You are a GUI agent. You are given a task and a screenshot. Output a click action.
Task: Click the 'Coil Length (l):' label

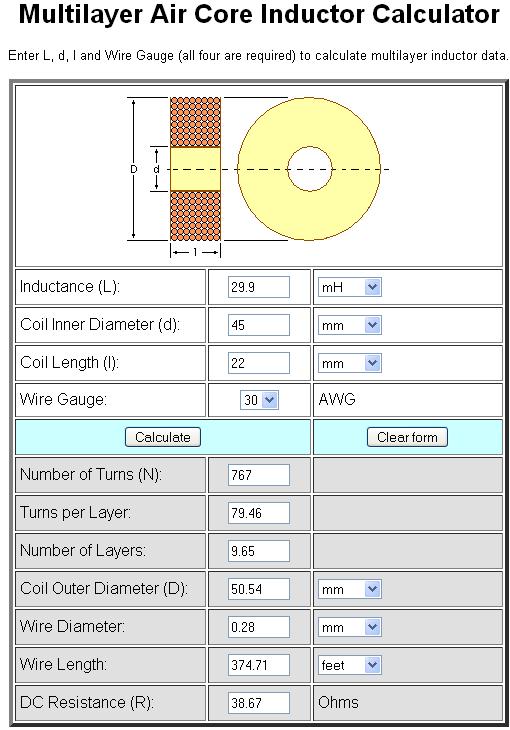[69, 362]
